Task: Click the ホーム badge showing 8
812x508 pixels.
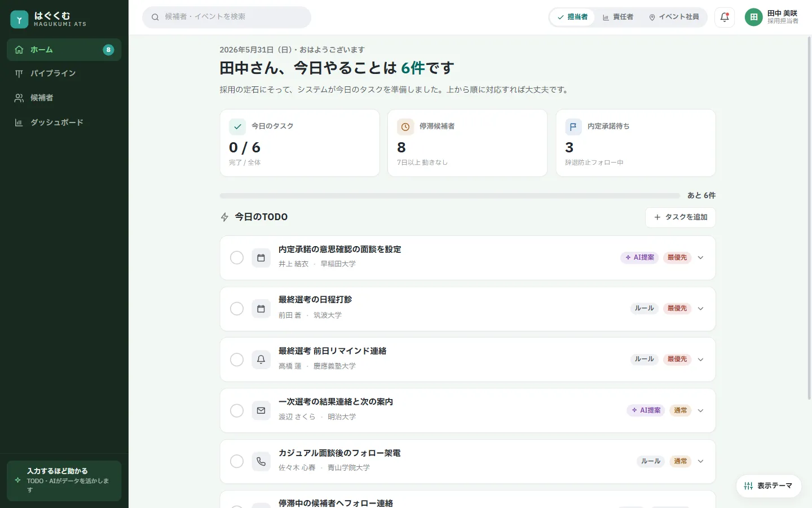Action: pos(108,50)
